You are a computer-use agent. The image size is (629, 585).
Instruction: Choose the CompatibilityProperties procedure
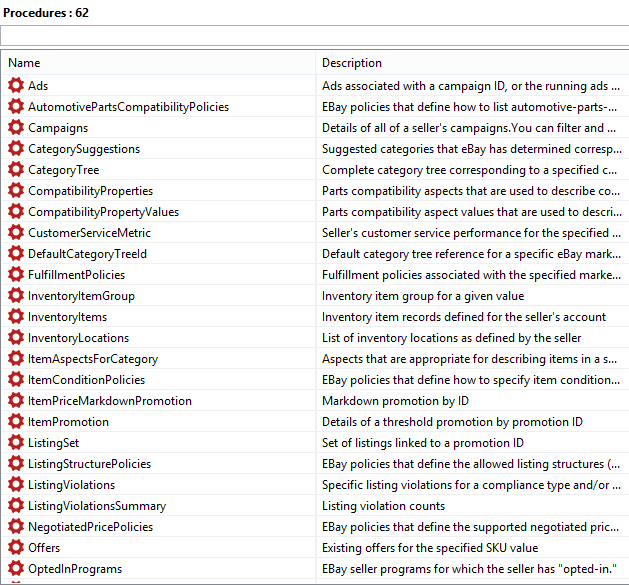pyautogui.click(x=90, y=191)
